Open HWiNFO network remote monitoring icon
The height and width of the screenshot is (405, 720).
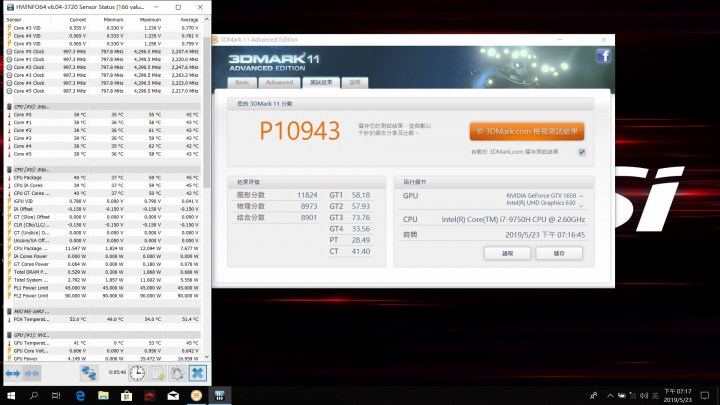[x=89, y=373]
